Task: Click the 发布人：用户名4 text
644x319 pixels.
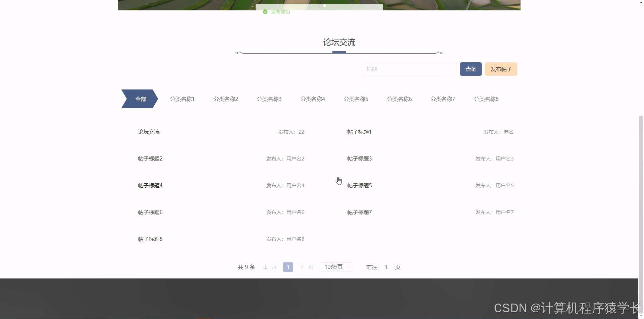Action: (285, 186)
